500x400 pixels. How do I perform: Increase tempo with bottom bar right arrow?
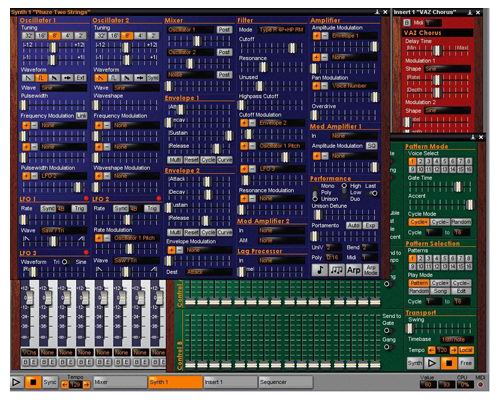[86, 385]
